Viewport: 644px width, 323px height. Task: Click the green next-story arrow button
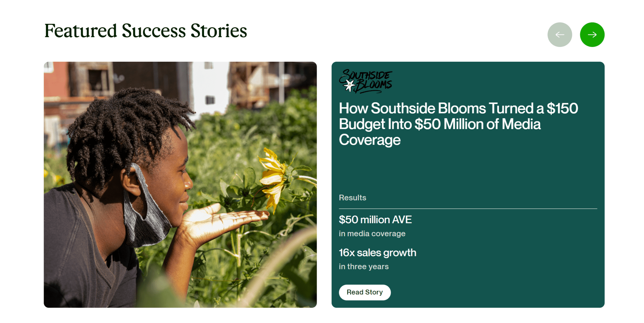[x=592, y=35]
